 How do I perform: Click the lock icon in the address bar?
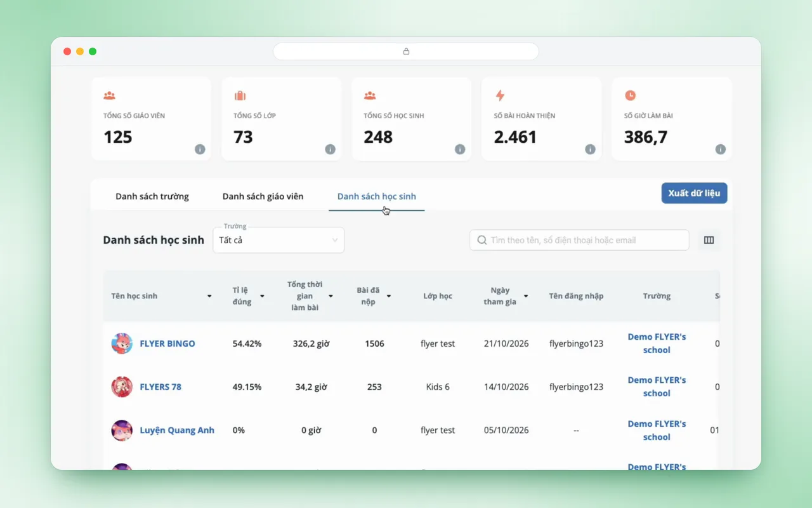(x=406, y=51)
